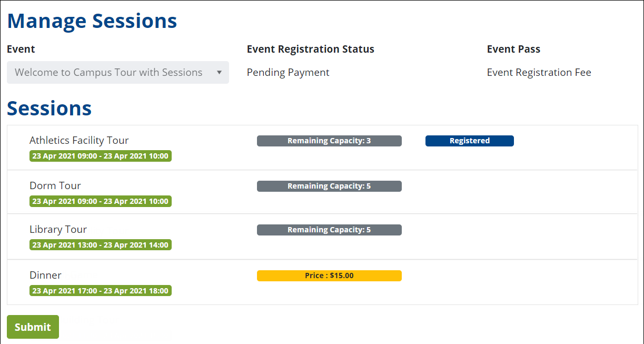Click the Event dropdown arrow
This screenshot has height=344, width=644.
[219, 72]
